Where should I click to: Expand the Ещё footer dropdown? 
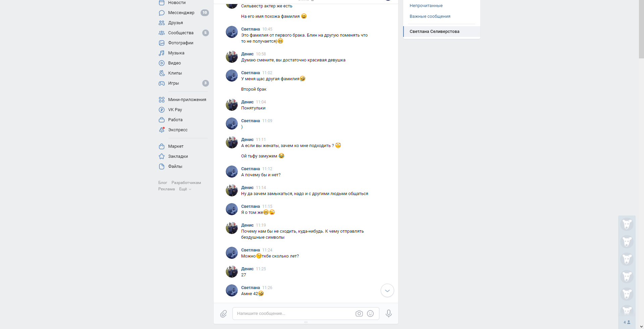185,189
